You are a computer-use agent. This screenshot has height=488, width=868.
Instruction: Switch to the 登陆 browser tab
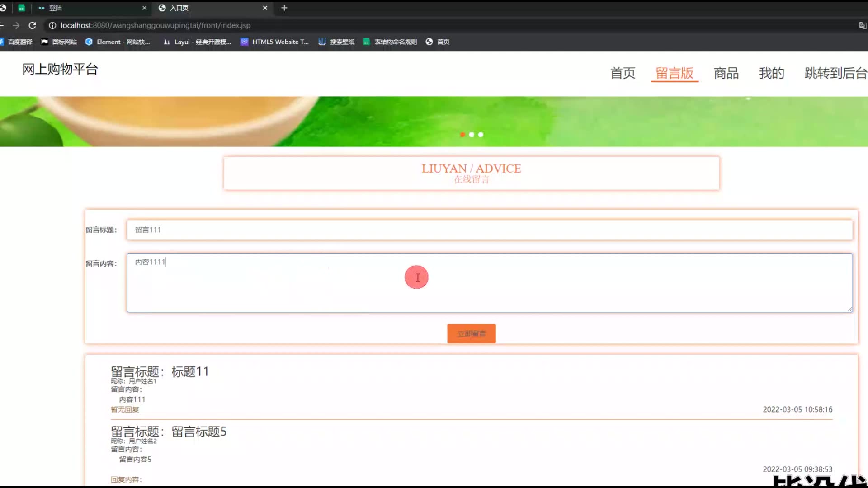pos(90,8)
